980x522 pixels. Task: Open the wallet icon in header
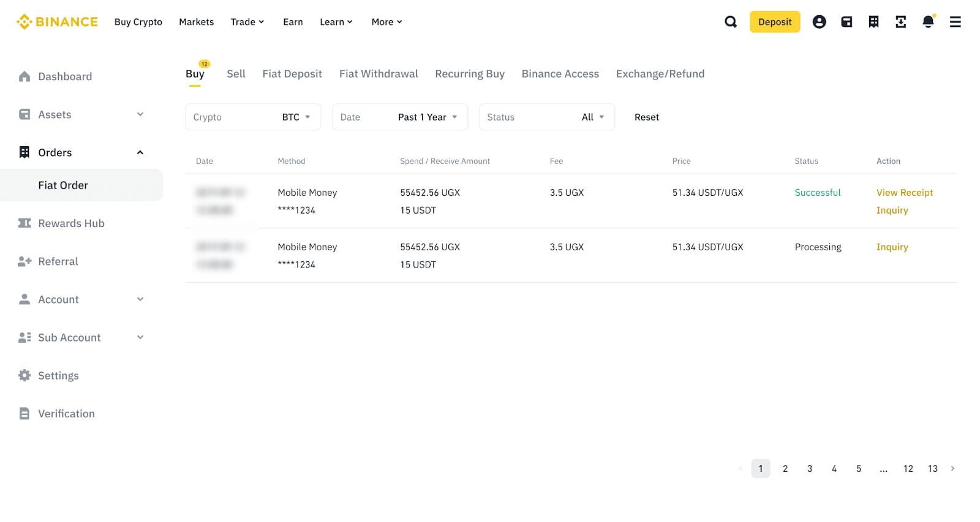tap(846, 22)
